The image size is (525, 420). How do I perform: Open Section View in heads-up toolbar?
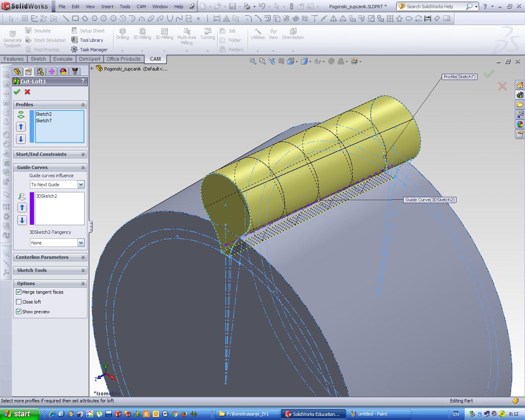(x=281, y=61)
